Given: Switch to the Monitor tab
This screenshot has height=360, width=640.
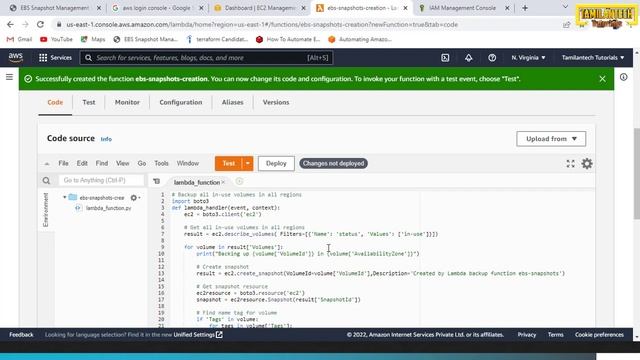Looking at the screenshot, I should point(127,102).
